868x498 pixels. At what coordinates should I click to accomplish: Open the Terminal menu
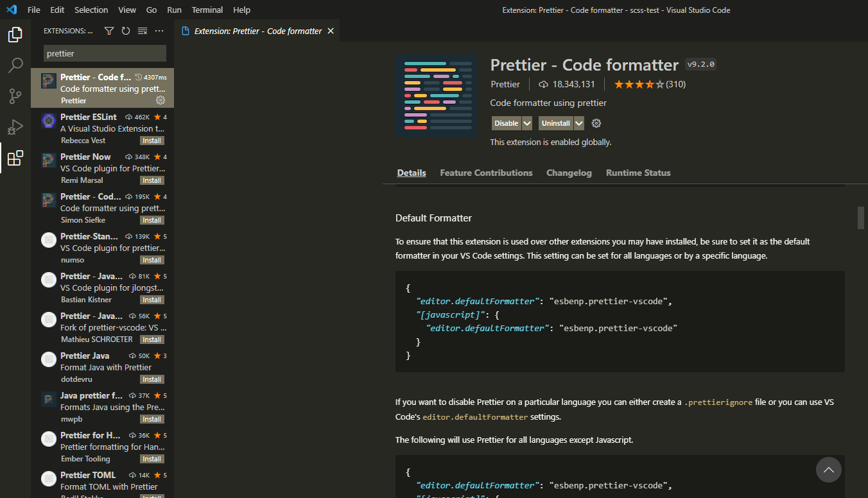(207, 10)
